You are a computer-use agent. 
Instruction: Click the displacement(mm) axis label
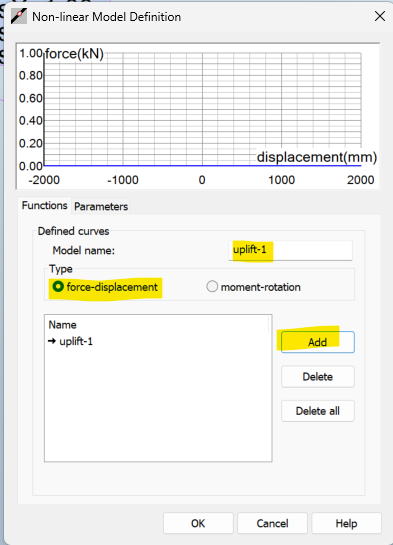tap(317, 157)
